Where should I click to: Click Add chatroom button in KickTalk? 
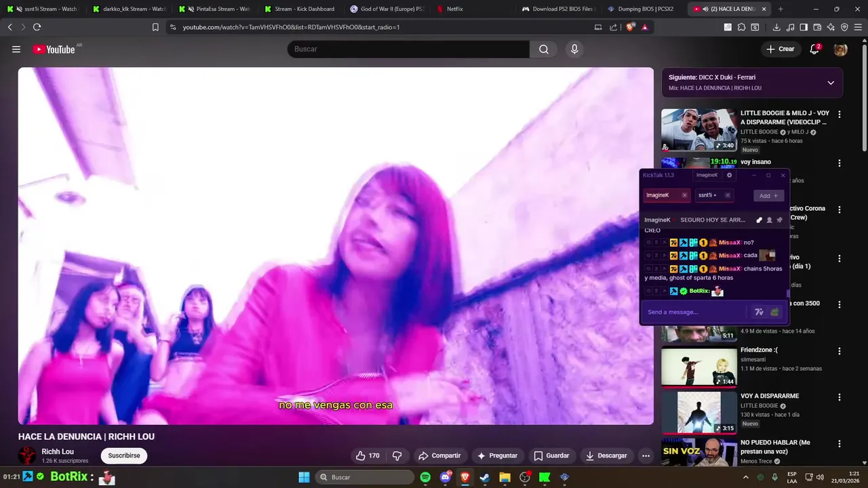[x=768, y=195]
